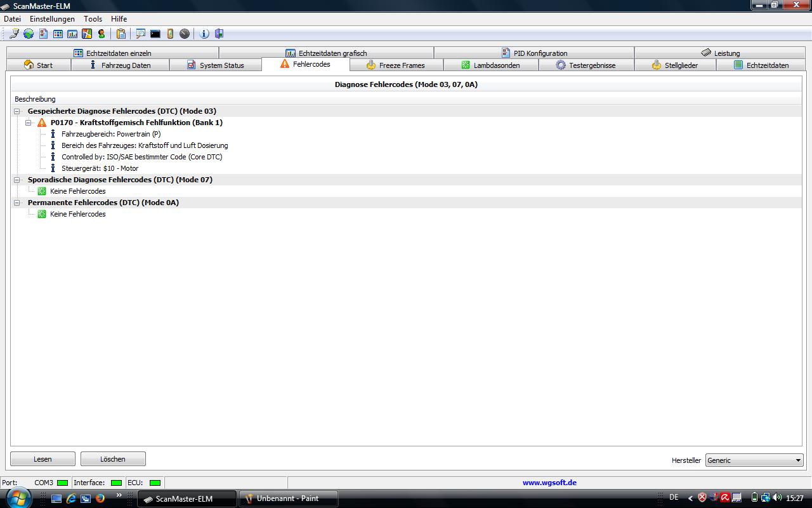Screen dimensions: 812x508
Task: Collapse Gespeicherte Diagnose Fehlercodes section
Action: coord(17,111)
